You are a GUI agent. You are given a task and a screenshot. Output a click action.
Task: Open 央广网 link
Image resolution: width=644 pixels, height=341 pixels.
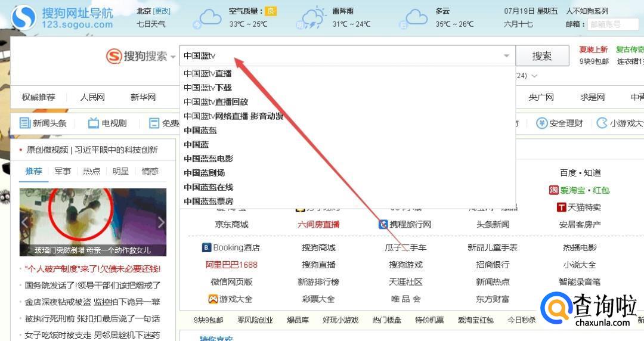pos(541,97)
